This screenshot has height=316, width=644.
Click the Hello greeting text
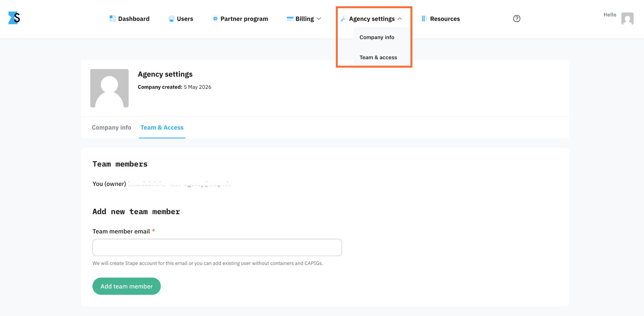(610, 15)
